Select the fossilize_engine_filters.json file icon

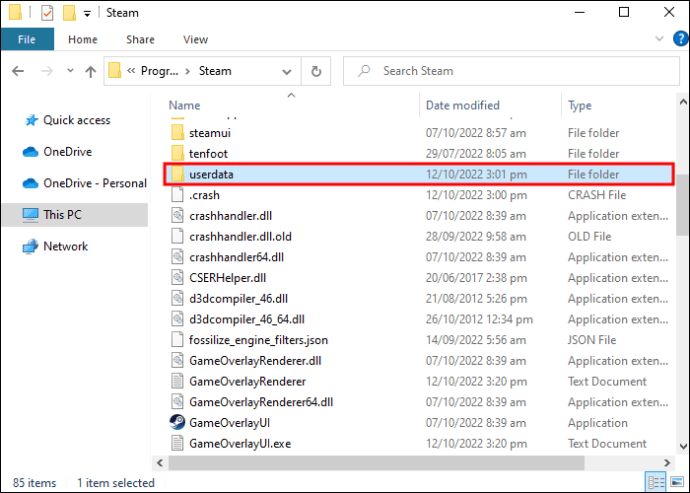pos(177,339)
